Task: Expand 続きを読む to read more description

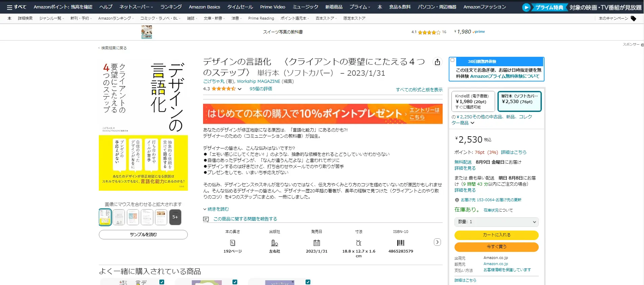Action: (x=216, y=209)
